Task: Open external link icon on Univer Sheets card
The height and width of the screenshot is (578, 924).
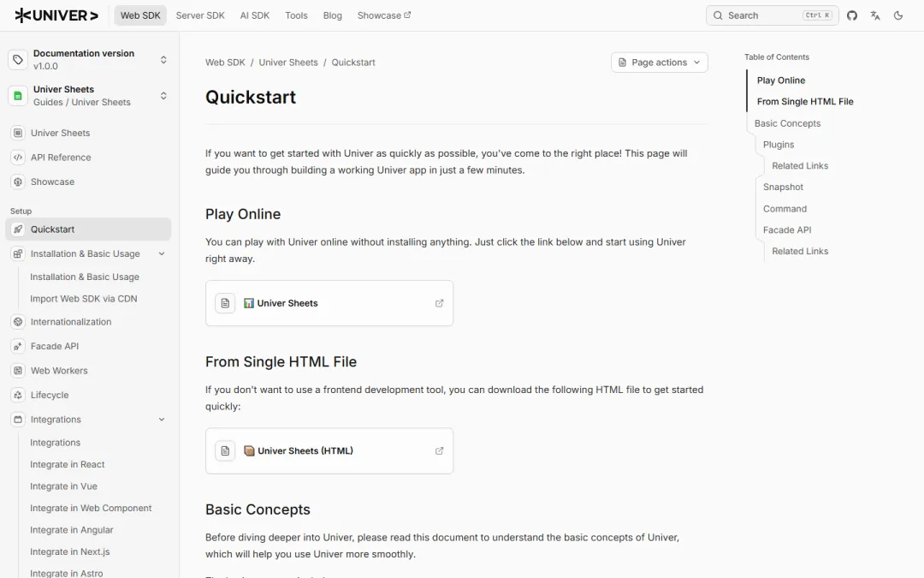Action: 439,303
